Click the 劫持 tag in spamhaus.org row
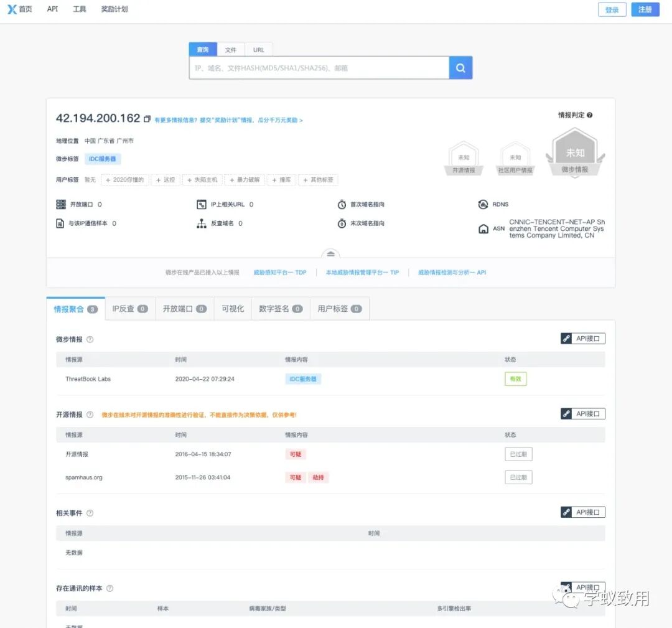The image size is (672, 628). (x=319, y=477)
